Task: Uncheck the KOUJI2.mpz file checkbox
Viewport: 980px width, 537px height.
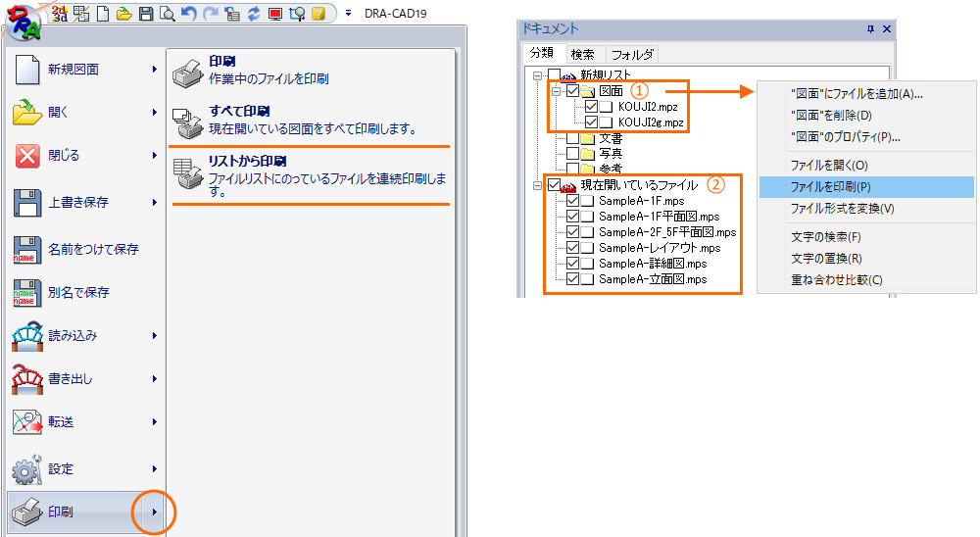Action: click(590, 107)
